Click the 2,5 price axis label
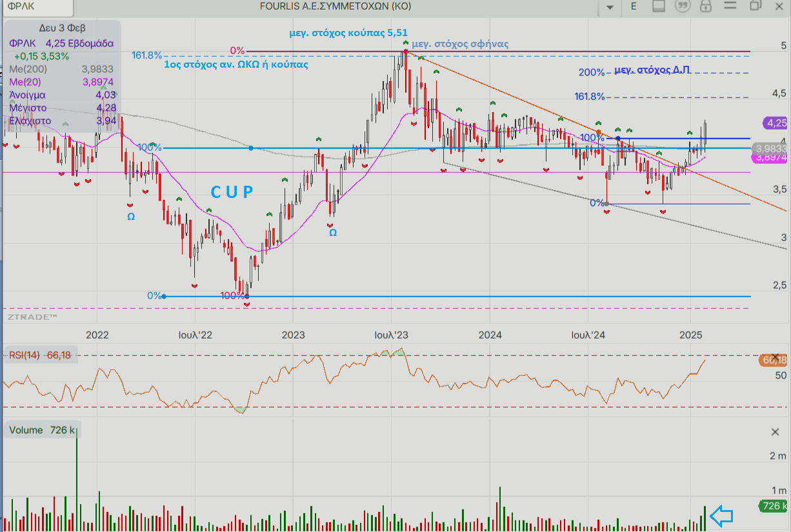This screenshot has height=532, width=791. pyautogui.click(x=779, y=285)
